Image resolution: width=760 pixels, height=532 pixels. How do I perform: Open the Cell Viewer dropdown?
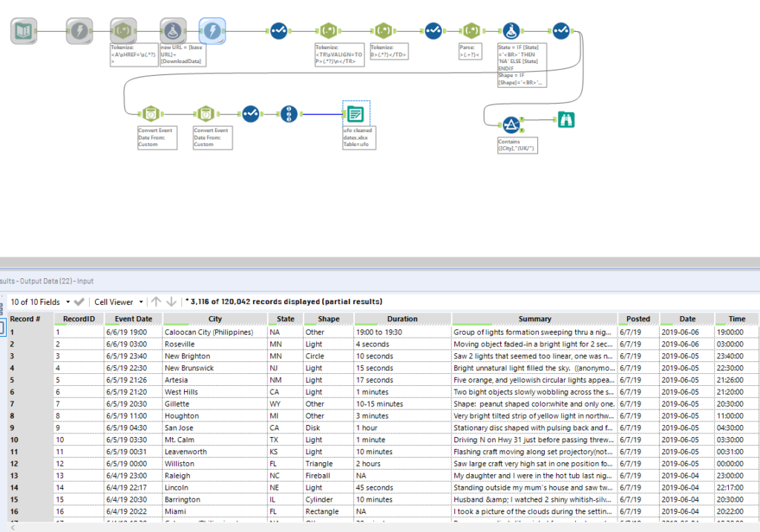(119, 302)
